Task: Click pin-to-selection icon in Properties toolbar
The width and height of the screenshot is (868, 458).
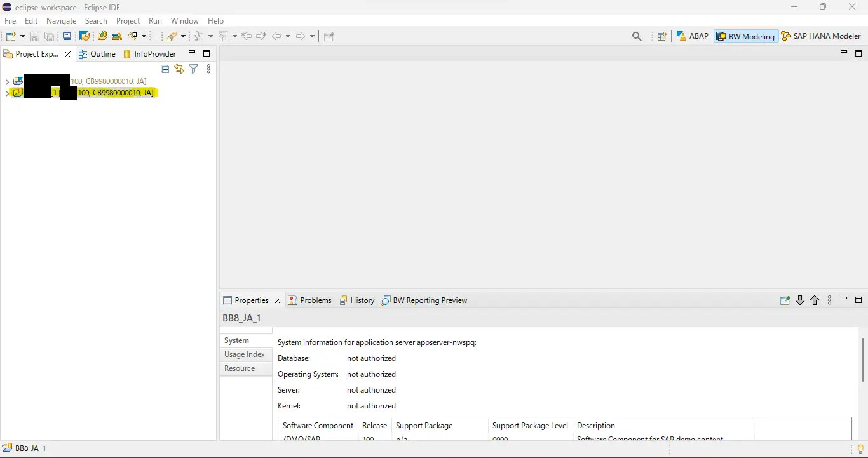Action: (x=785, y=300)
